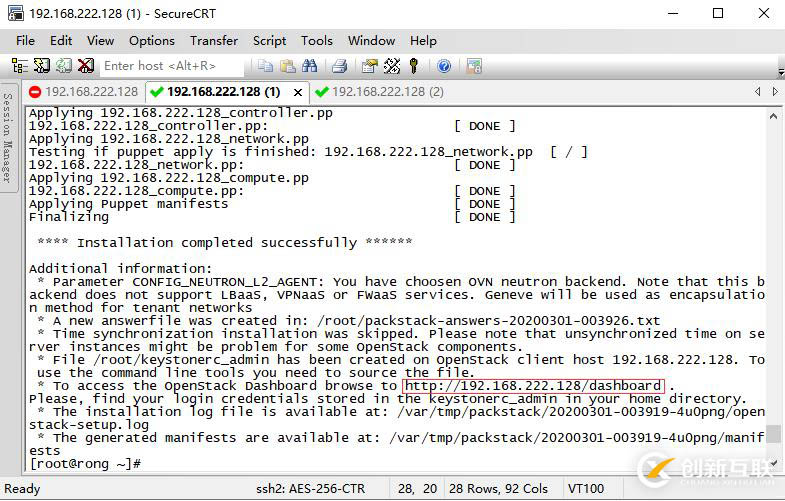Click the SecureCRT title bar app icon
This screenshot has height=501, width=785.
[x=16, y=13]
